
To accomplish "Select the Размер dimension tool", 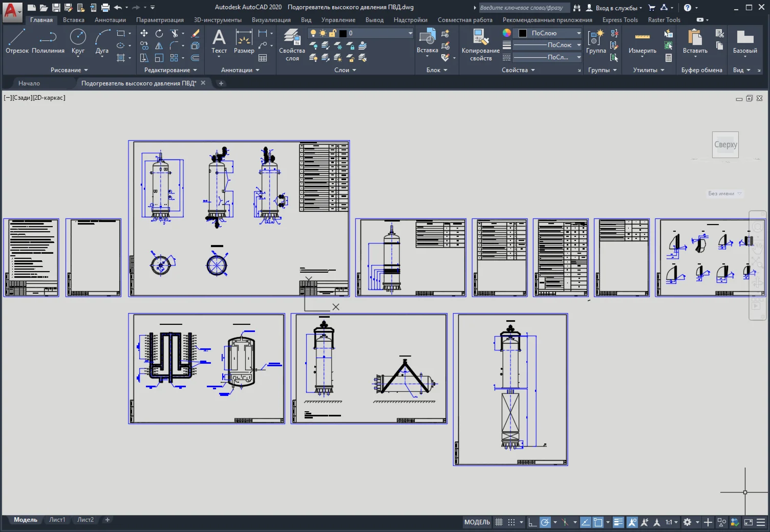I will (244, 41).
